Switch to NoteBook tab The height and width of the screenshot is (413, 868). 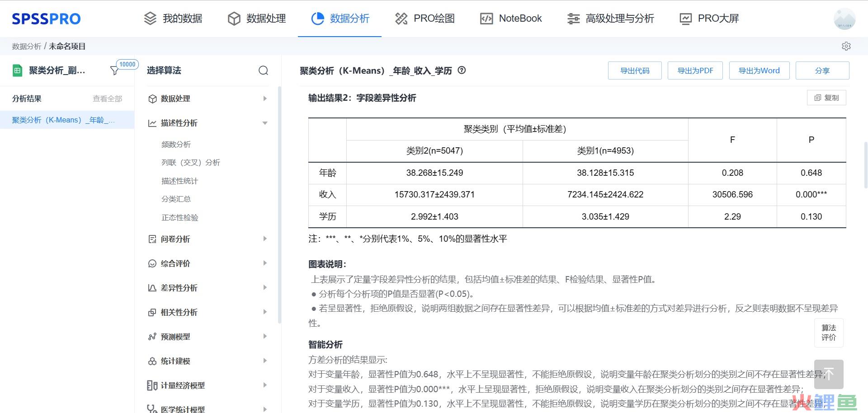coord(511,19)
